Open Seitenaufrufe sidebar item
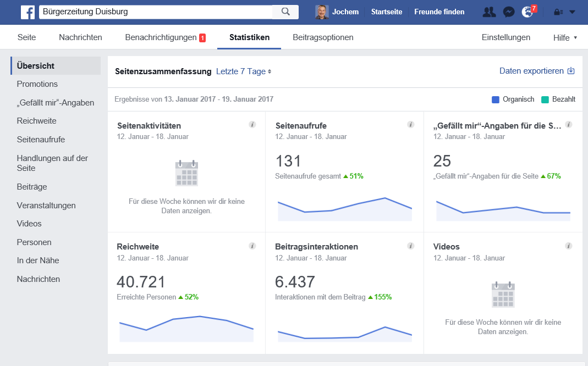Screen dimensions: 588x366 (x=41, y=140)
